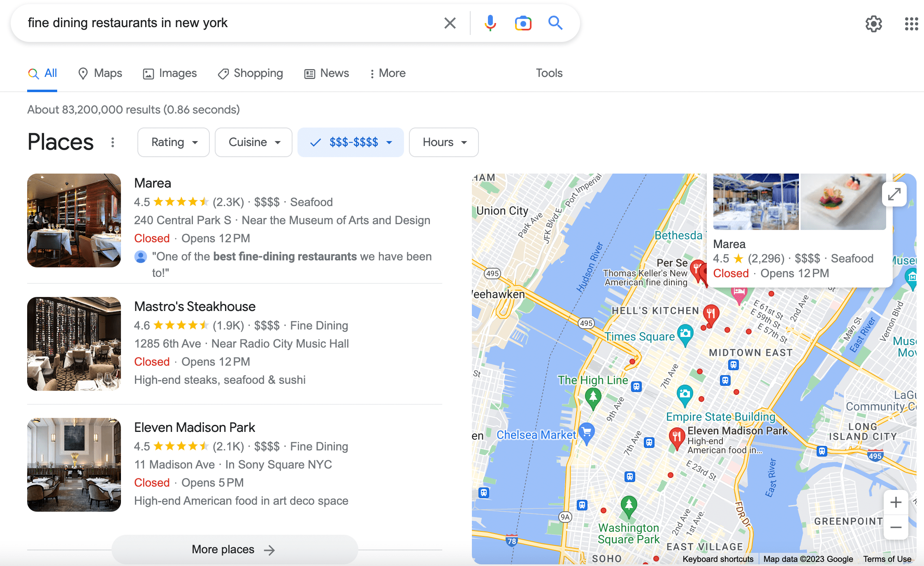
Task: Open the Mastro's Steakhouse listing title
Action: [x=195, y=306]
